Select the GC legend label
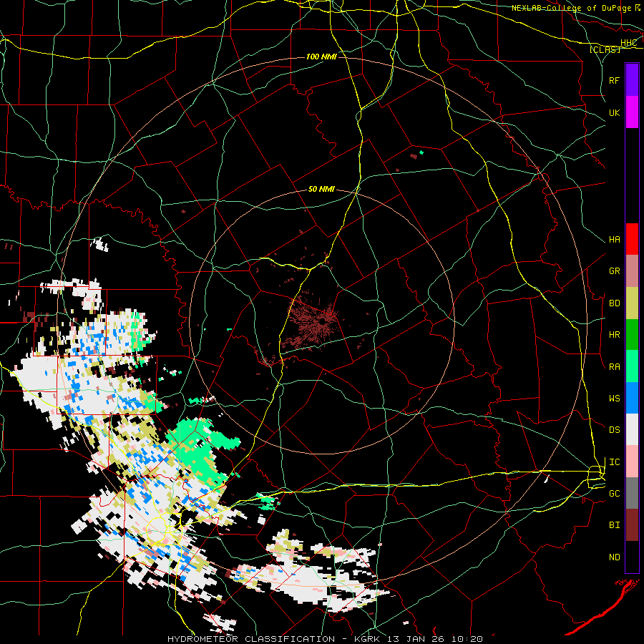This screenshot has height=644, width=644. tap(614, 494)
